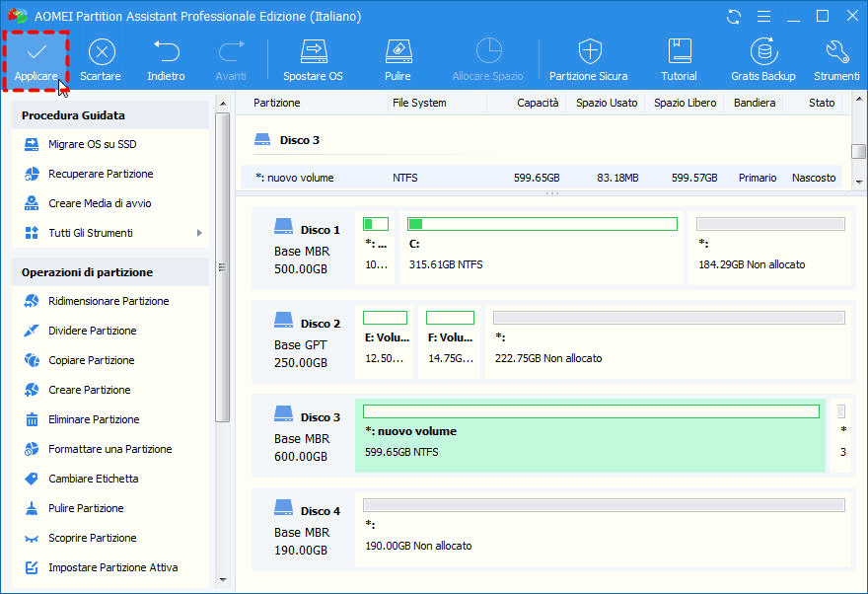Click the title bar refresh icon
The image size is (868, 594).
733,17
